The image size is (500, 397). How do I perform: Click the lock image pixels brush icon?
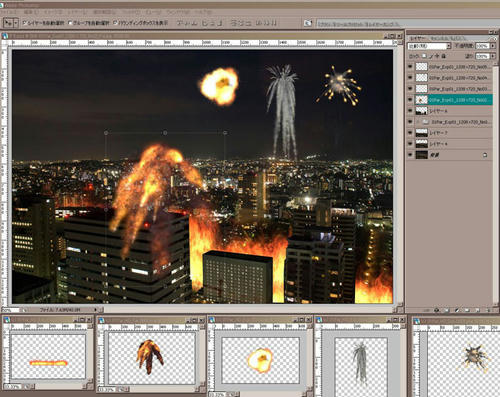(x=431, y=56)
